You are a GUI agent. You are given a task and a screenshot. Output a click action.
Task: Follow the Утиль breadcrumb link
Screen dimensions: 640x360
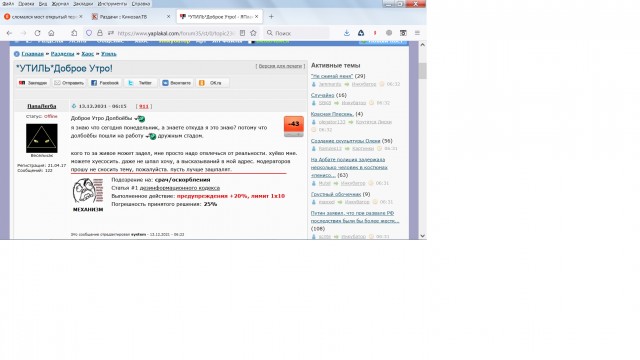pos(109,54)
